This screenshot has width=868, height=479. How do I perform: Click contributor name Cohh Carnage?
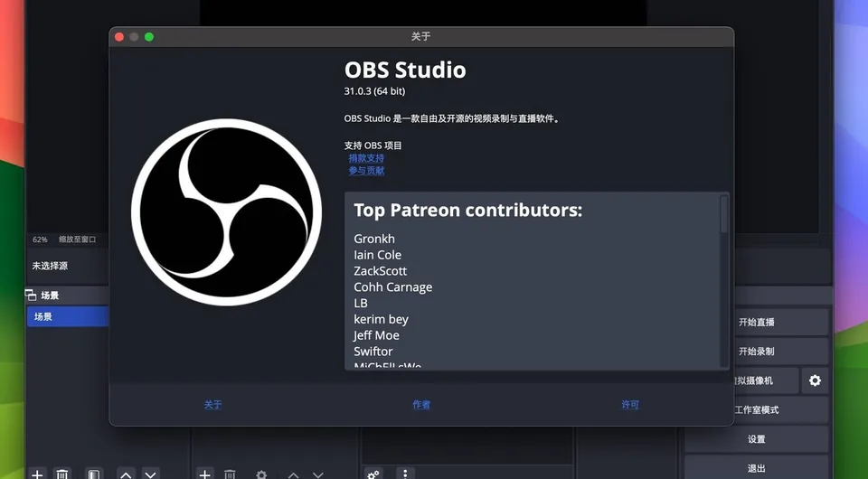click(393, 287)
